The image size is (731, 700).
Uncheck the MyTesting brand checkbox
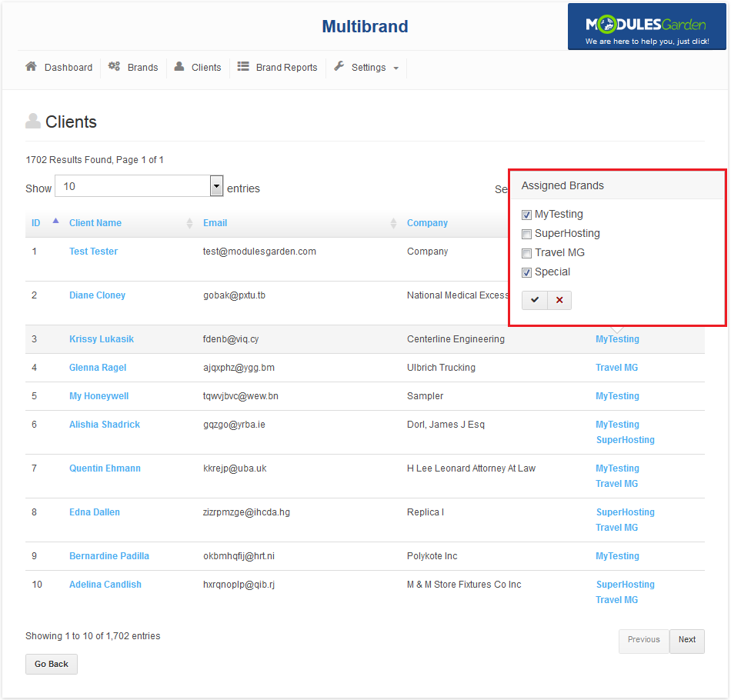(526, 215)
